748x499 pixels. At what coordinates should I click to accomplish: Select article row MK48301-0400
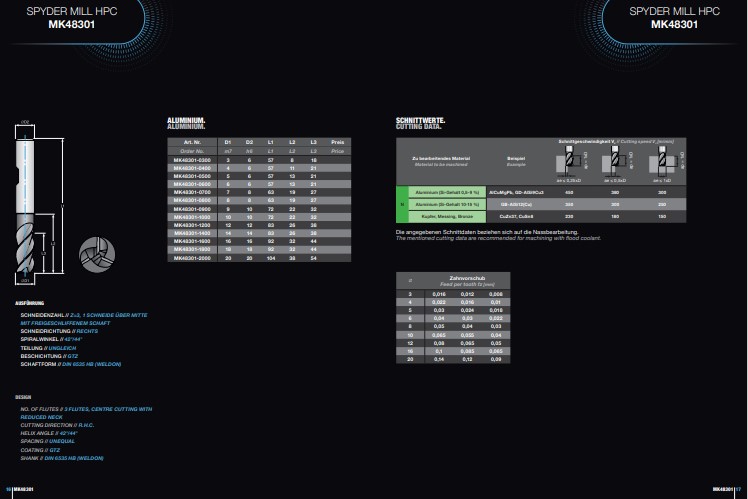pyautogui.click(x=259, y=168)
